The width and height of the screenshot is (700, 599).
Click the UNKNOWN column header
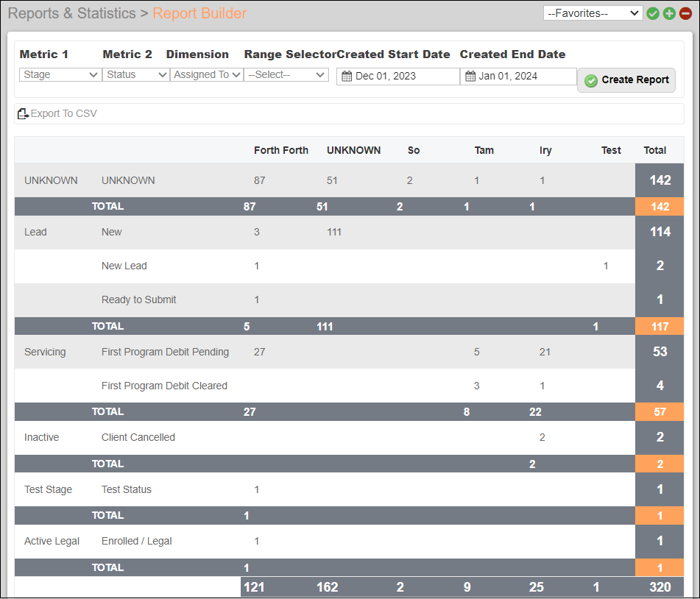click(353, 150)
